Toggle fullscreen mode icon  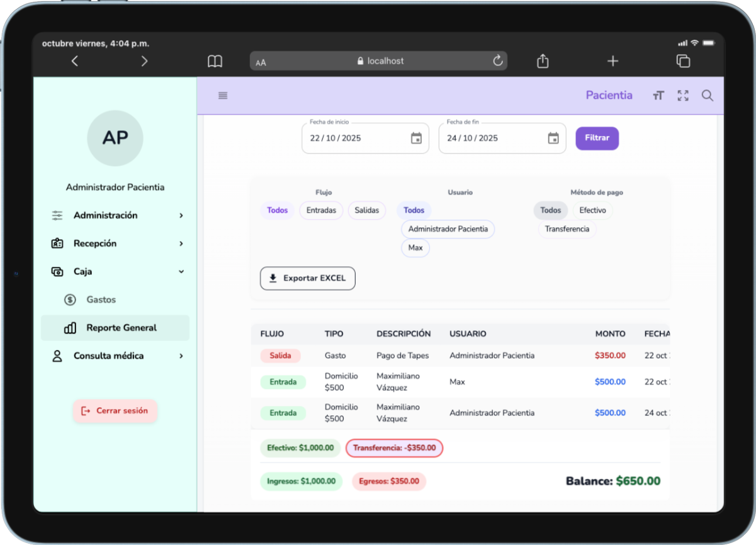[683, 96]
